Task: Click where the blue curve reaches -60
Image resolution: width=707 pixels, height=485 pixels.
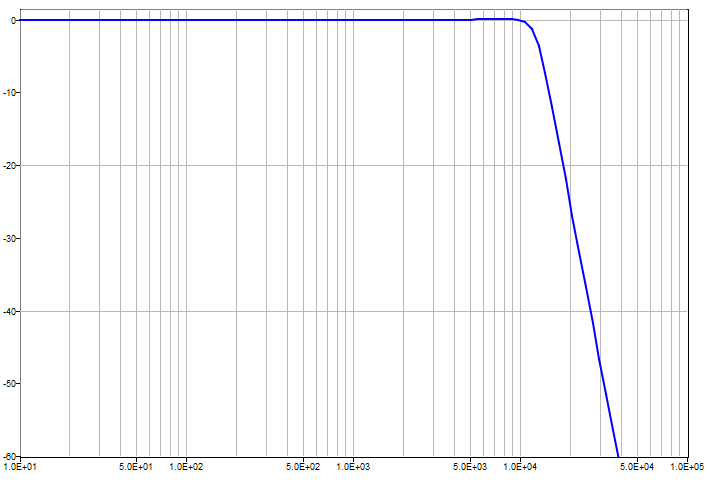Action: point(619,455)
